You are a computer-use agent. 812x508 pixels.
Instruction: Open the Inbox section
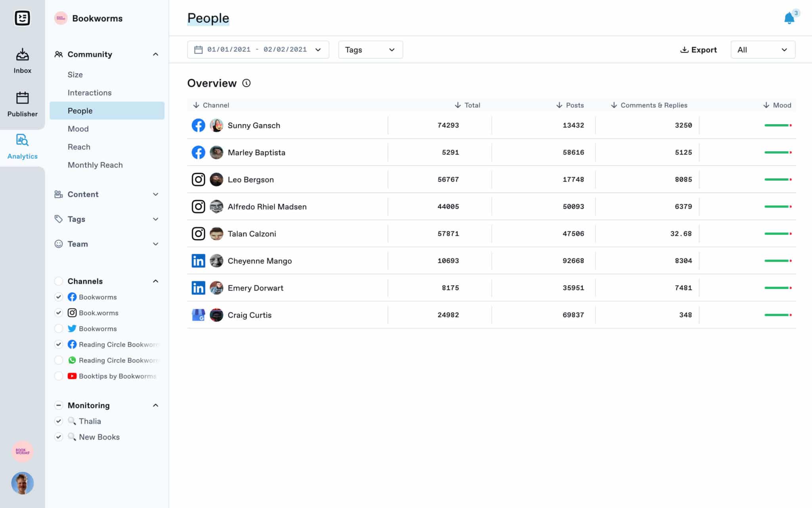coord(22,61)
